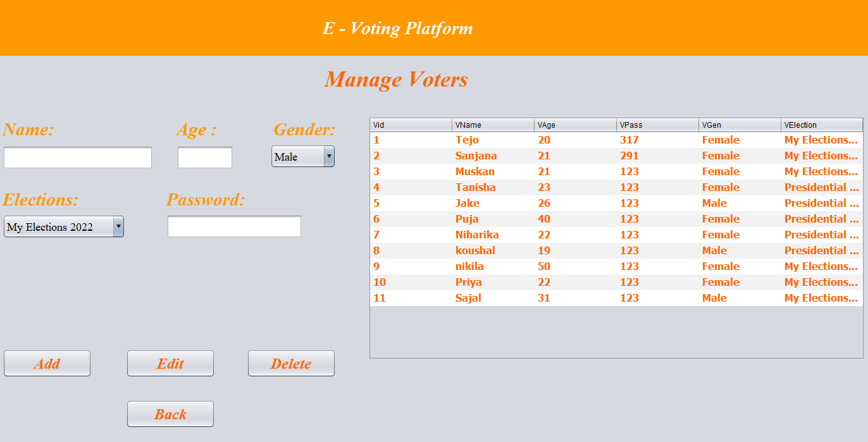
Task: Click the Edit button
Action: (x=170, y=363)
